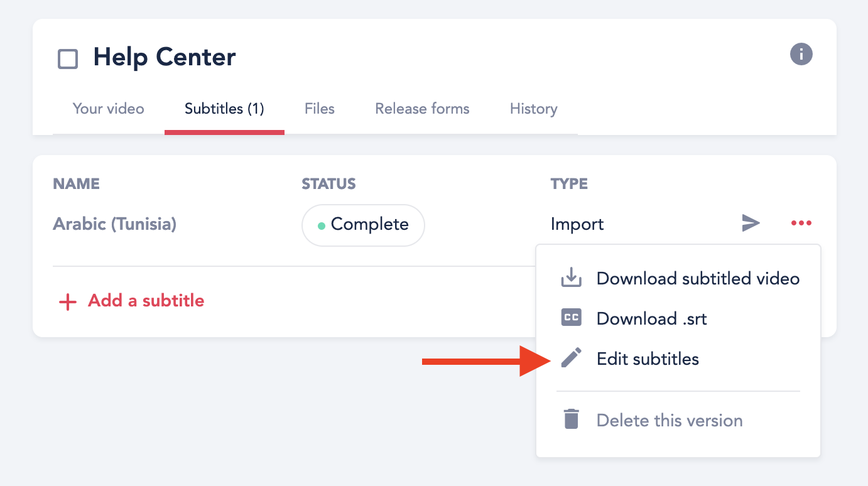
Task: Click the Import type label
Action: (577, 224)
